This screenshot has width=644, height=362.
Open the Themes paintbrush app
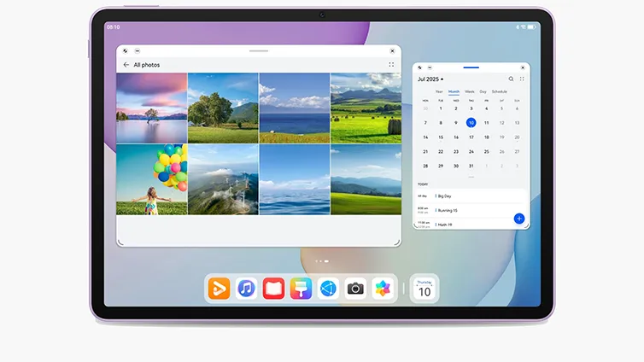point(301,289)
